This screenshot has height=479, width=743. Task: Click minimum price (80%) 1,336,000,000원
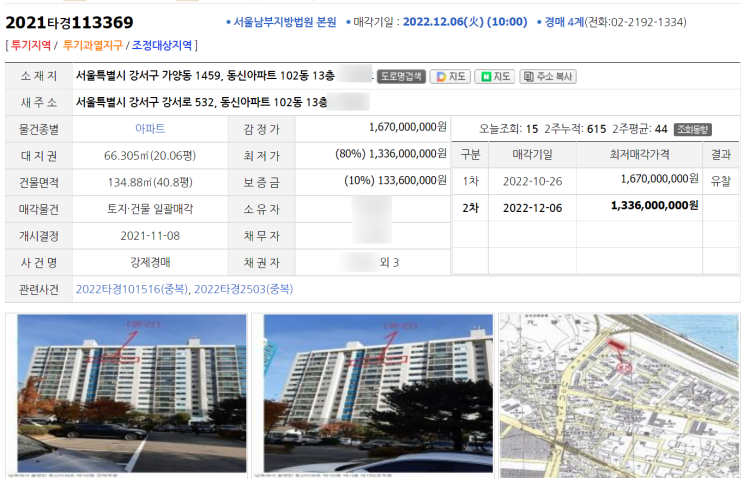tap(391, 154)
